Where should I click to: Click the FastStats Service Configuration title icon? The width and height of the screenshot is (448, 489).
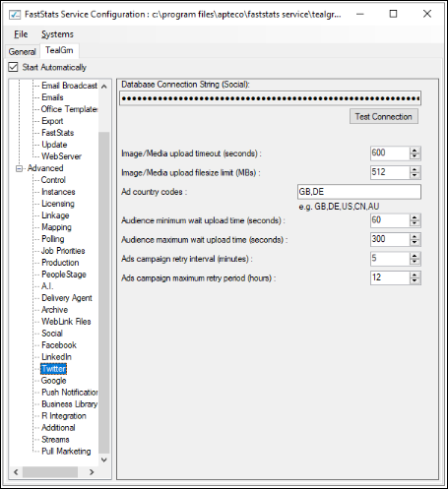[x=15, y=15]
